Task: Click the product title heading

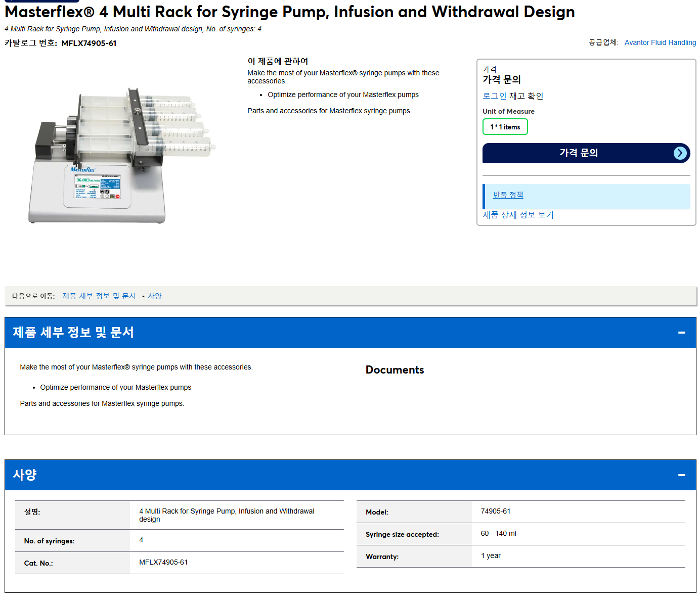Action: click(x=290, y=12)
